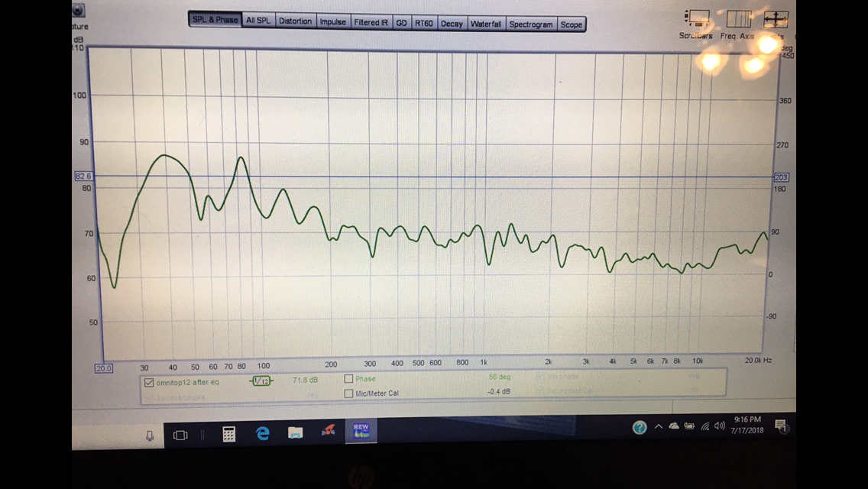868x489 pixels.
Task: Click the microphone icon on the taskbar
Action: [x=150, y=436]
